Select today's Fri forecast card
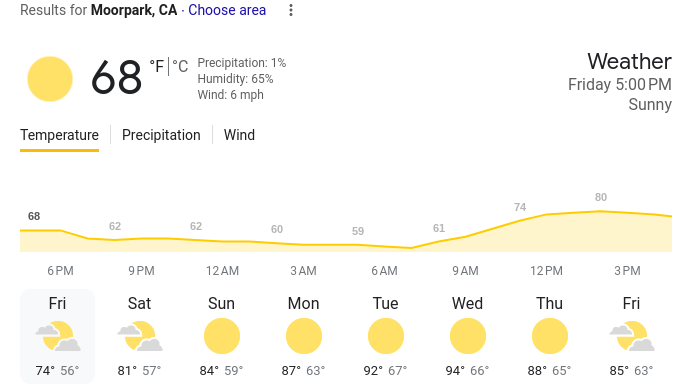 tap(57, 336)
